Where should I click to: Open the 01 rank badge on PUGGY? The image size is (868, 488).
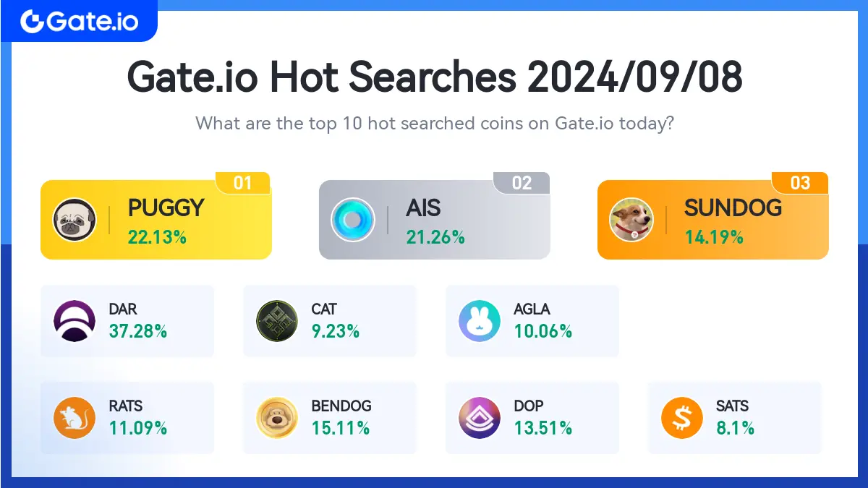(x=243, y=183)
